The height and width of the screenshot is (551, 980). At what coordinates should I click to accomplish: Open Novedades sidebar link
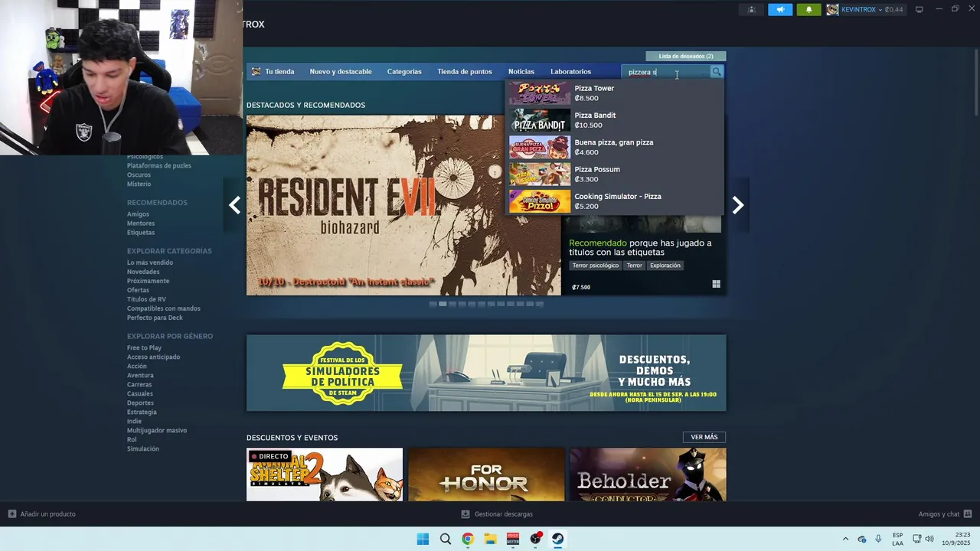pyautogui.click(x=143, y=272)
